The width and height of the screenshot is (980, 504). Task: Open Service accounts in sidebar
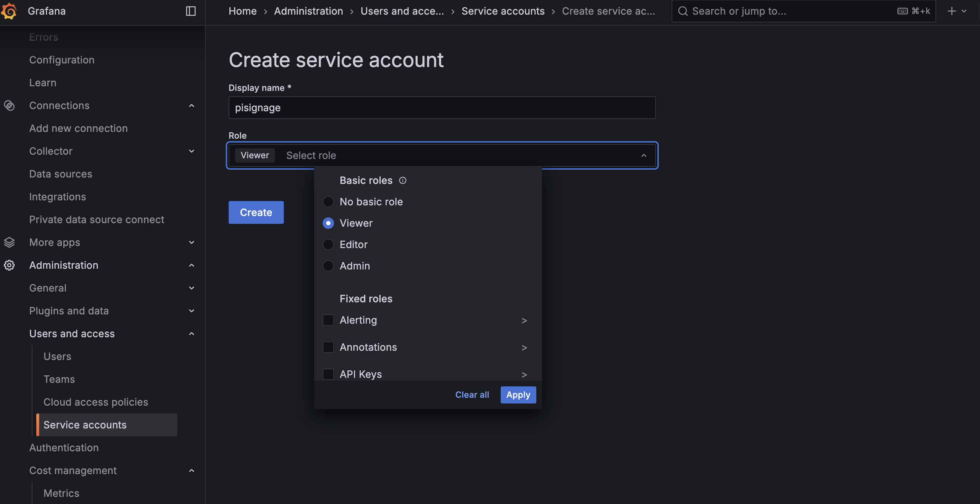pos(106,425)
